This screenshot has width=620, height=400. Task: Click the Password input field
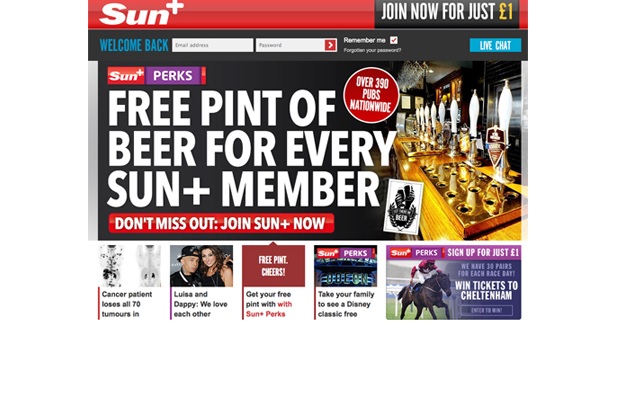click(291, 45)
